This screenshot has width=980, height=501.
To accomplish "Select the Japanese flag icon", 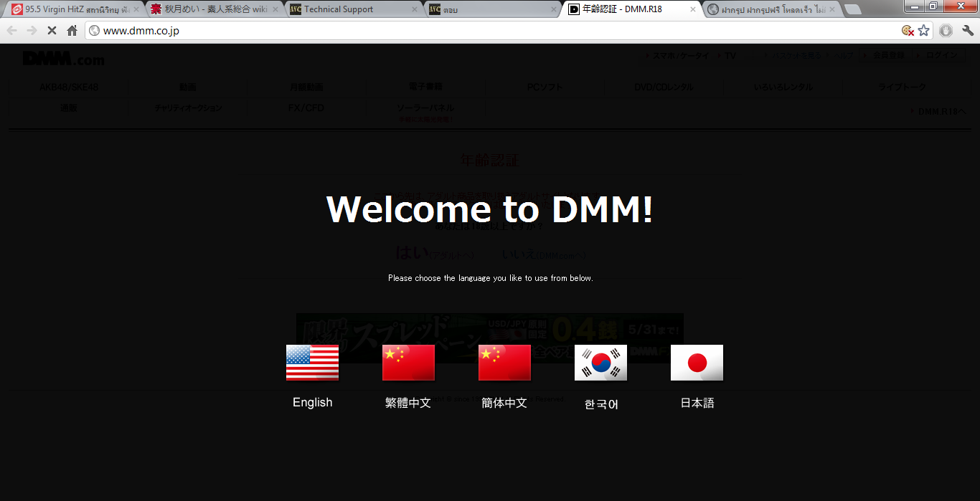I will pos(697,363).
